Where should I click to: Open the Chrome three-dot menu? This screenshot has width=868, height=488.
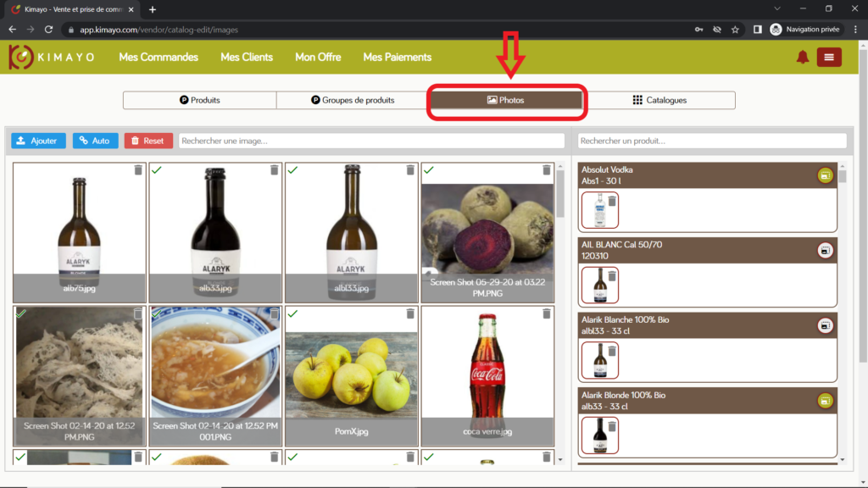(x=856, y=30)
